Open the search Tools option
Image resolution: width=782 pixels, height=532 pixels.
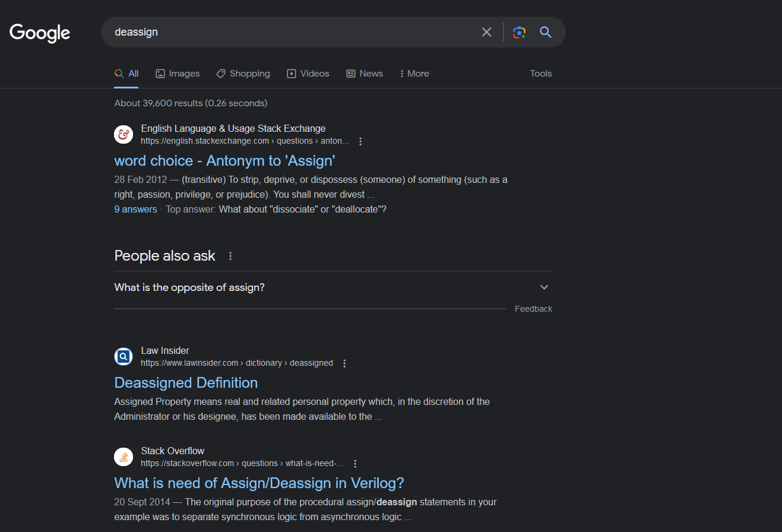coord(541,74)
